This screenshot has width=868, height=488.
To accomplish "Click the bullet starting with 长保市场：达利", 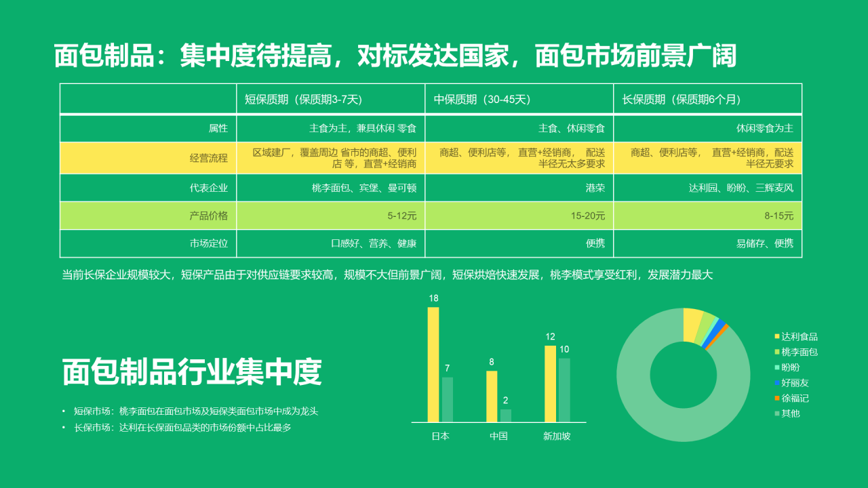I will (x=182, y=428).
